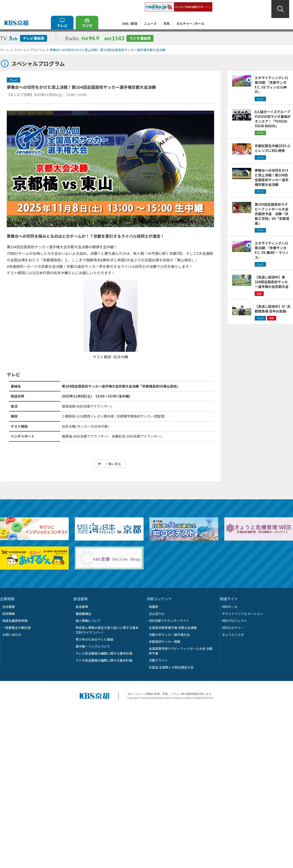Open チケットインフォメーション footer link
This screenshot has height=868, width=293.
243,614
